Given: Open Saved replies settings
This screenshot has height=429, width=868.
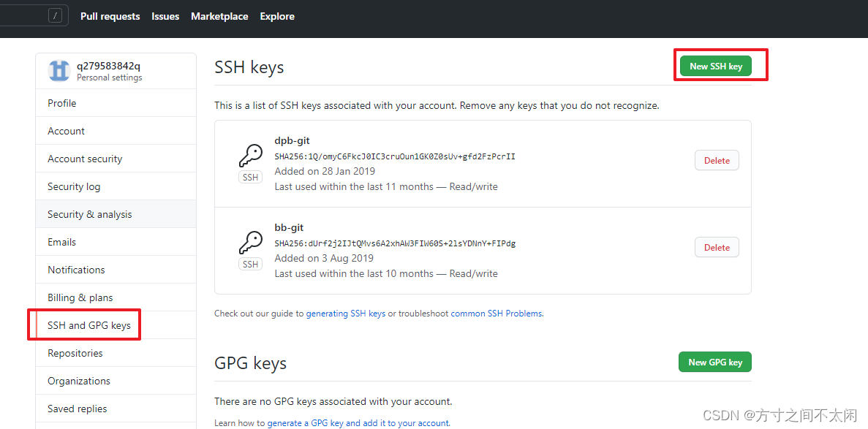Looking at the screenshot, I should (x=116, y=409).
